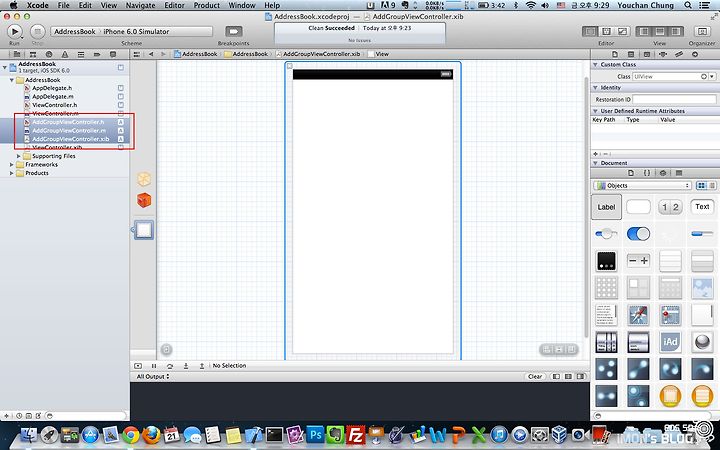Switch to the Assistant editor

pyautogui.click(x=606, y=31)
